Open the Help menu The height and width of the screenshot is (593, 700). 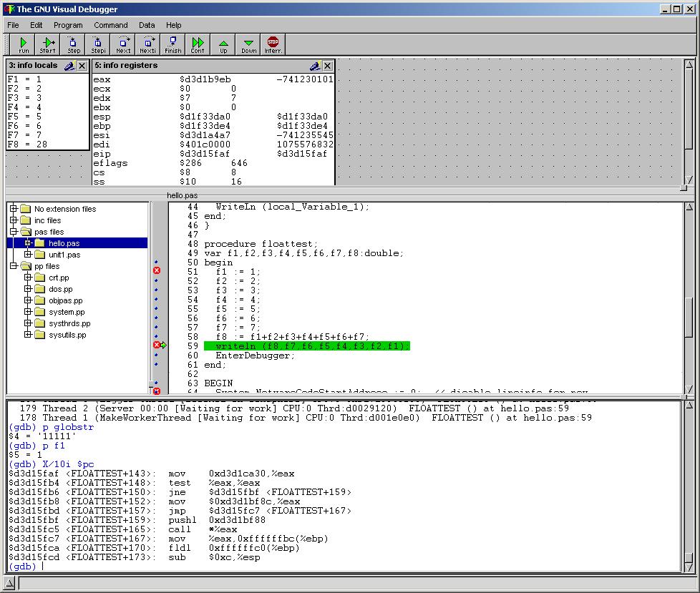[x=174, y=25]
